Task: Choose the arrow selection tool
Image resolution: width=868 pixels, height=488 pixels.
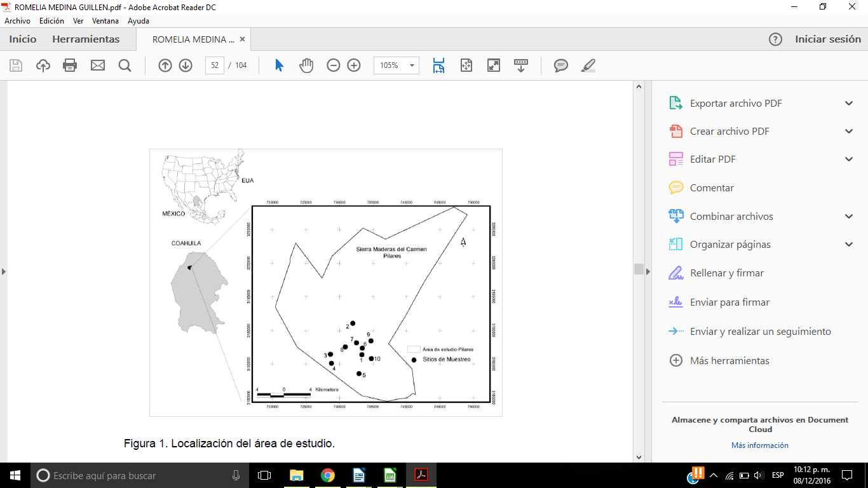Action: coord(279,65)
